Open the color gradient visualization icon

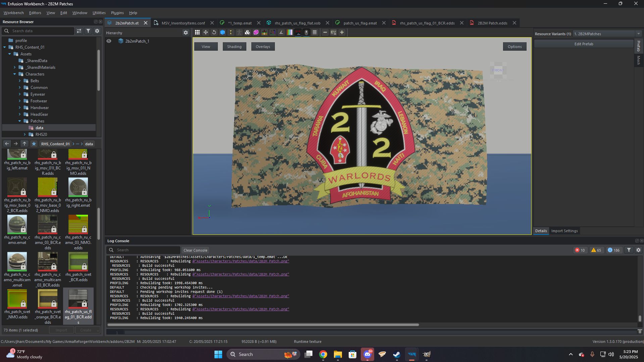point(289,33)
